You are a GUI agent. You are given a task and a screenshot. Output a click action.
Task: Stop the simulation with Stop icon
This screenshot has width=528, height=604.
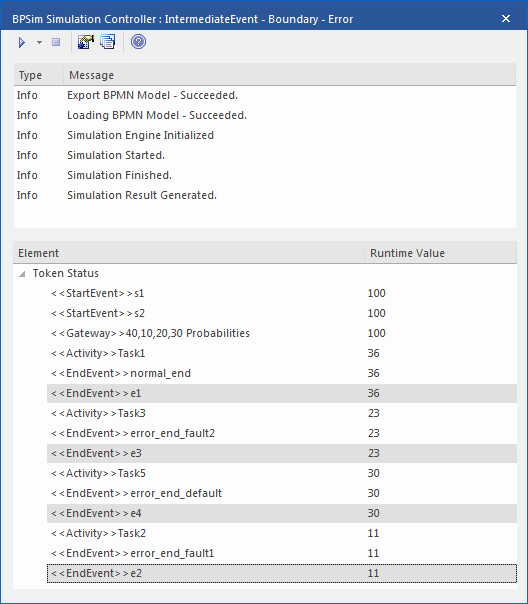56,42
